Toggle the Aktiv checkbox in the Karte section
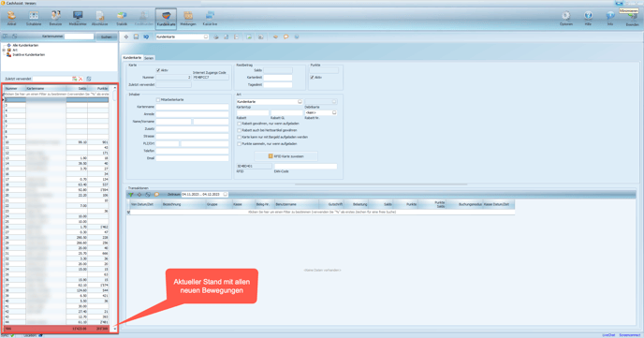 158,70
